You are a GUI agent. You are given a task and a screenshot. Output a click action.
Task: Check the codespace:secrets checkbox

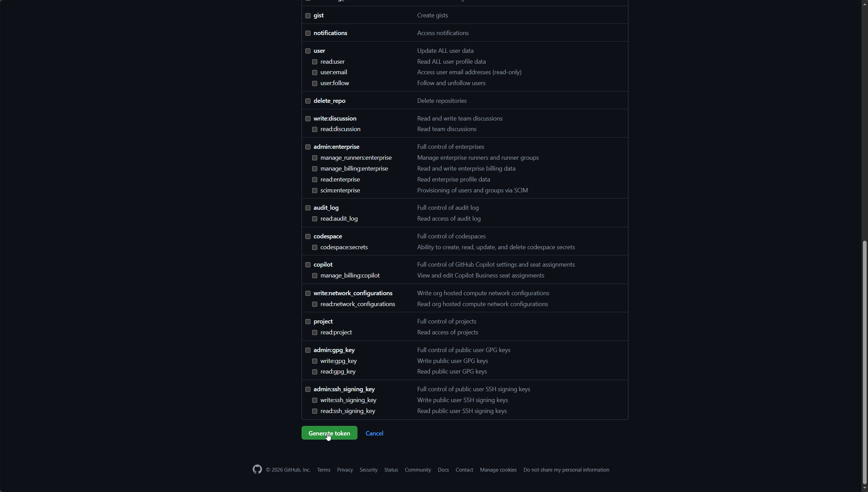click(315, 248)
